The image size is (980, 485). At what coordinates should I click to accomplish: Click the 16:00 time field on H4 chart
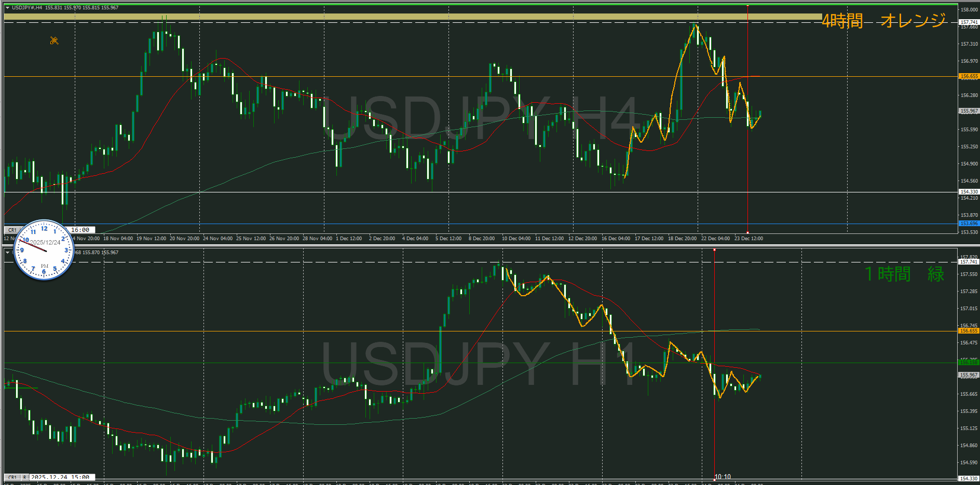pyautogui.click(x=80, y=230)
